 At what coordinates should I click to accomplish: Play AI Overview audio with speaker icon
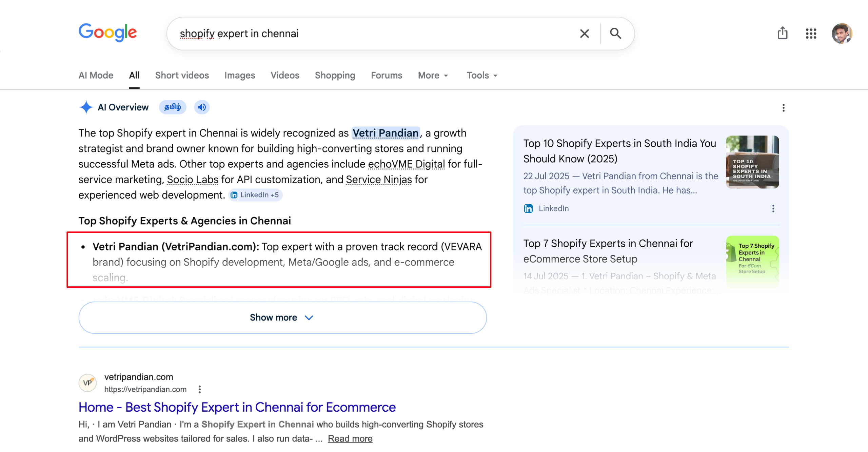[x=202, y=107]
